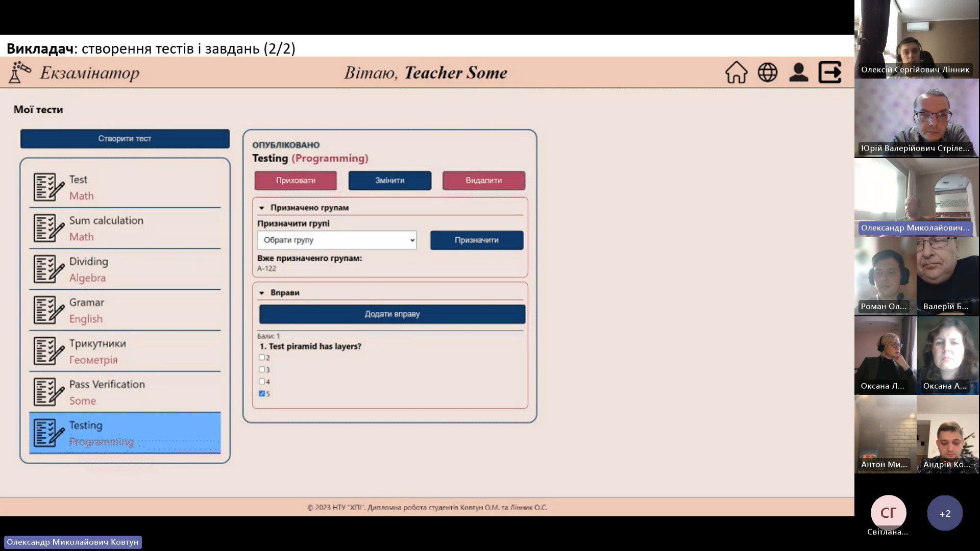Check answer option 2 checkbox
Screen dimensions: 980x551
262,358
